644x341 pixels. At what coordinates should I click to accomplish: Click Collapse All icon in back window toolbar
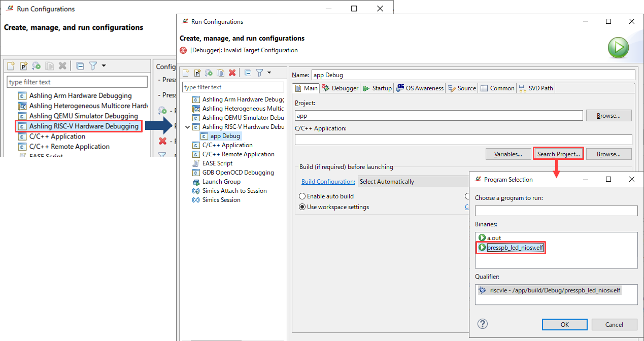pos(80,65)
